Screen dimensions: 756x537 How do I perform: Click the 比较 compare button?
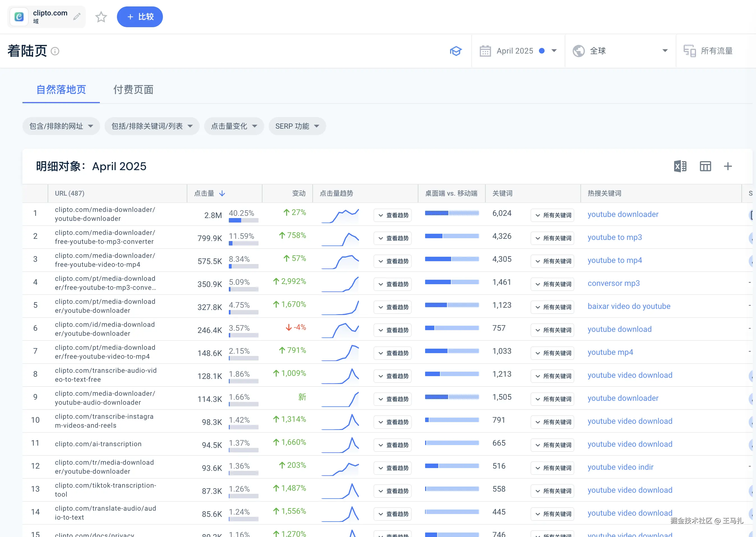(140, 17)
